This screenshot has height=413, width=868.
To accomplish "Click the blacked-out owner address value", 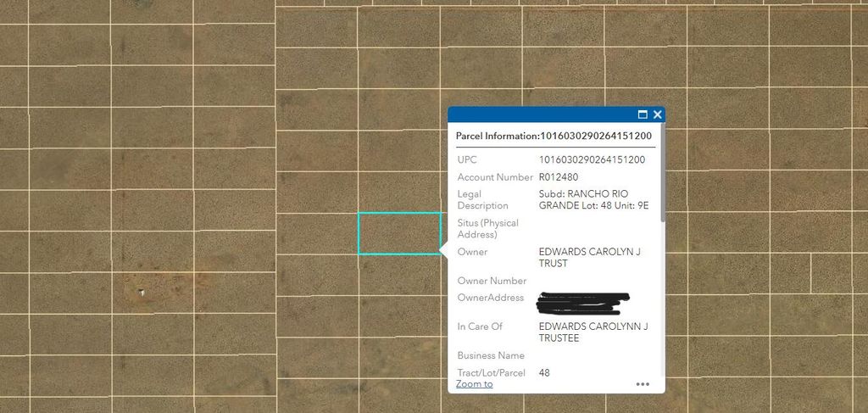I will [583, 299].
